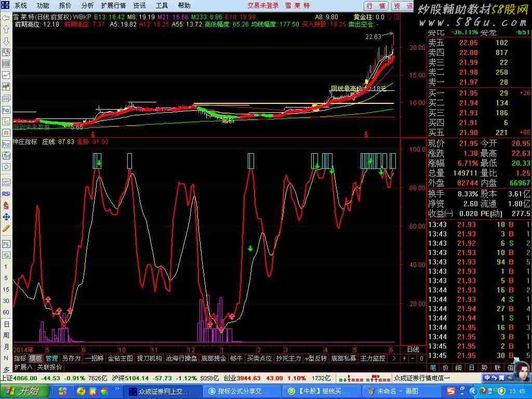Select the N period button in sidebar

point(6,358)
